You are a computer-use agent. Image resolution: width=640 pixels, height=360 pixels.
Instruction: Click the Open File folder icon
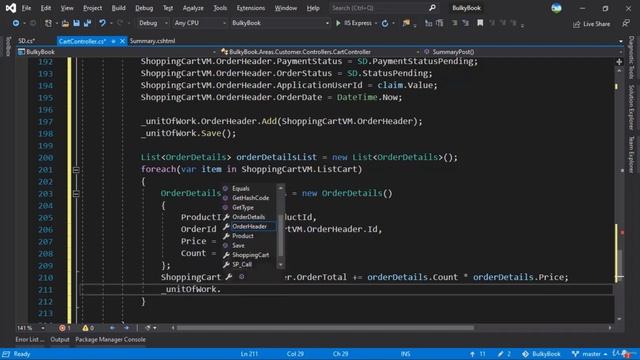tap(65, 23)
